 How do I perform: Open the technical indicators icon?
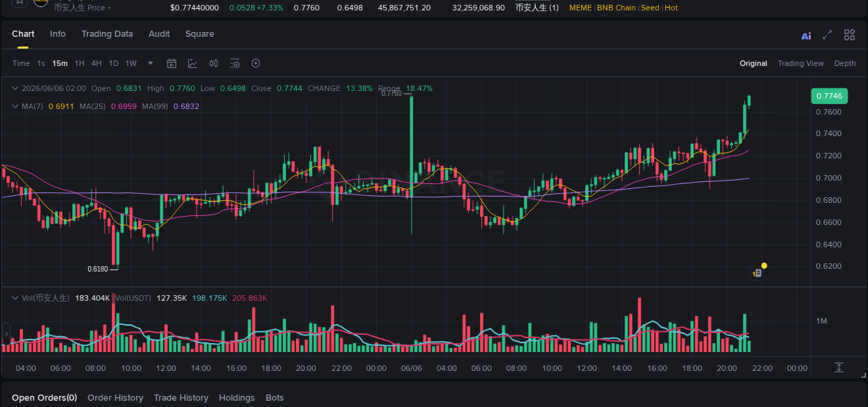(235, 63)
